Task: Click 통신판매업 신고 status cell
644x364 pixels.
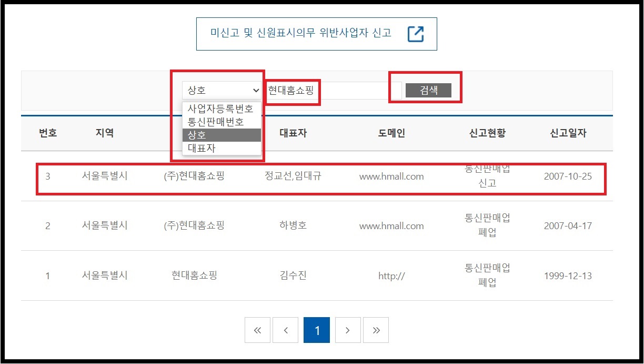Action: click(x=487, y=176)
